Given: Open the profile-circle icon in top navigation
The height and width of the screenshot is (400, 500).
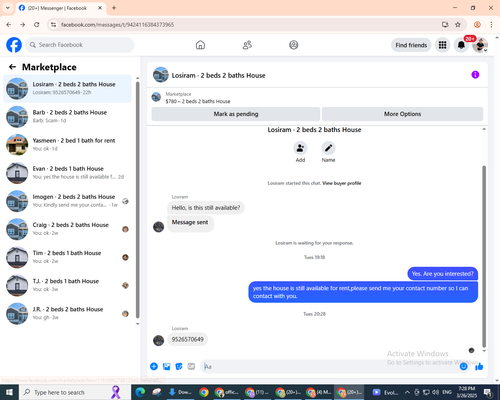Looking at the screenshot, I should click(x=294, y=45).
